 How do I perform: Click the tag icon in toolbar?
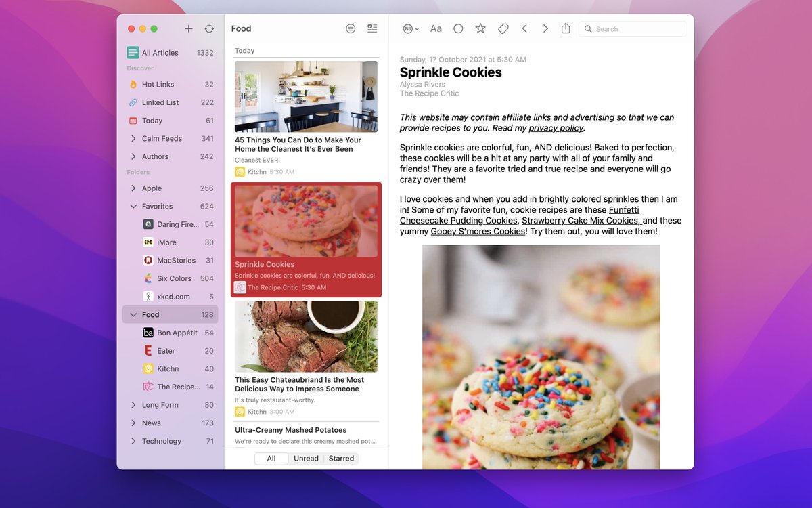point(503,28)
